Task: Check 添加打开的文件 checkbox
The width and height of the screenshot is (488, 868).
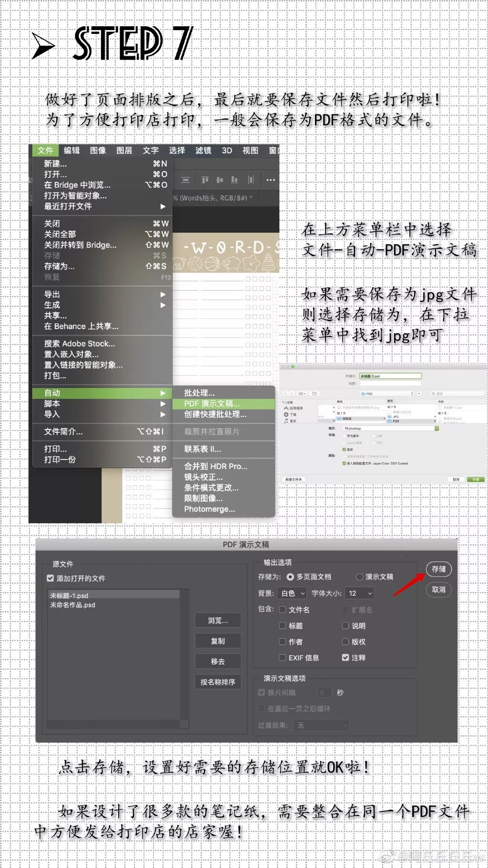Action: 50,578
